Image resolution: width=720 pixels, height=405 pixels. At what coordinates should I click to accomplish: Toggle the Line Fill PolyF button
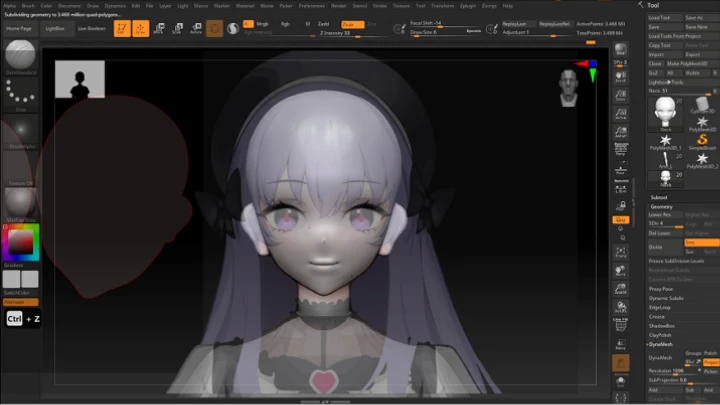(x=620, y=325)
